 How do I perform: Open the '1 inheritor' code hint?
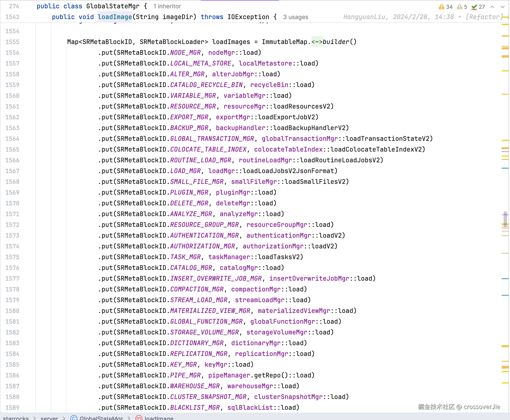click(167, 6)
